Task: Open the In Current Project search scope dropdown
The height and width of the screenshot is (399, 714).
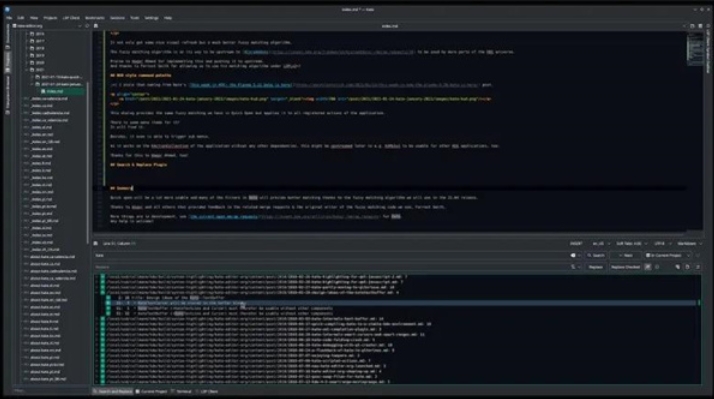Action: [668, 256]
